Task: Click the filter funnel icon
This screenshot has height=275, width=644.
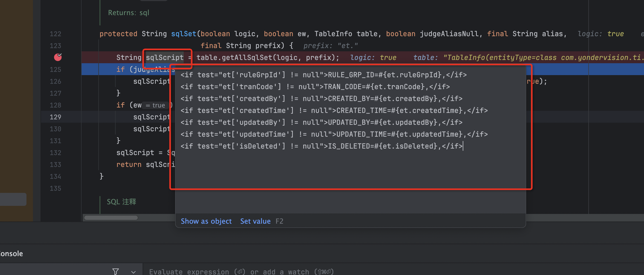Action: [116, 271]
